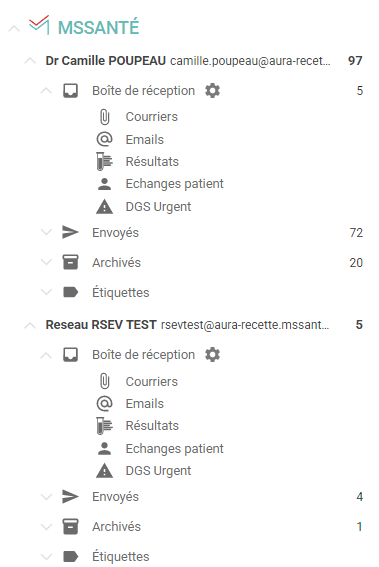Open inbox settings gear for Reseau RSEV TEST
The image size is (379, 567).
click(x=212, y=354)
